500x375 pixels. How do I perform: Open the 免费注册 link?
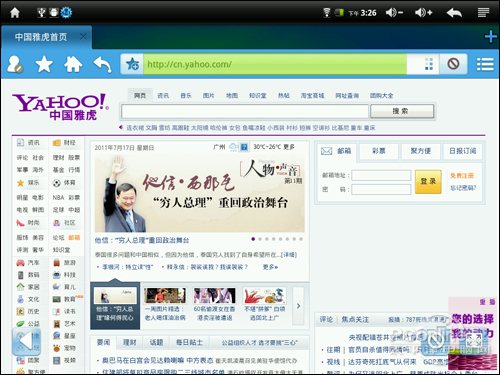pos(462,176)
